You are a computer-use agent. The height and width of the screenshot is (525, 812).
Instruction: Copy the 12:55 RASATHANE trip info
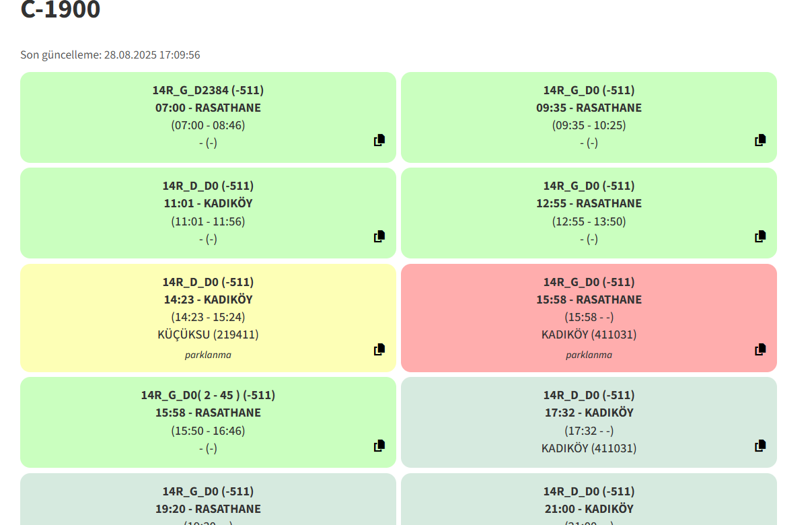760,236
